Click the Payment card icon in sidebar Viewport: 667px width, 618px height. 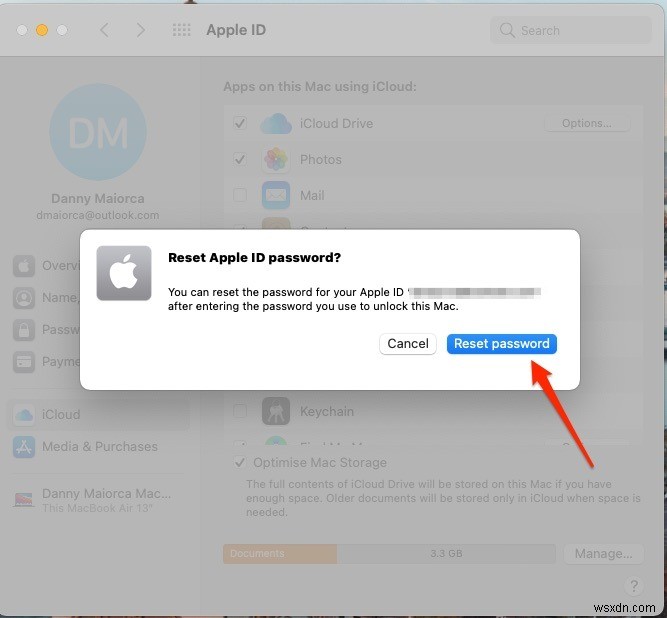point(24,362)
